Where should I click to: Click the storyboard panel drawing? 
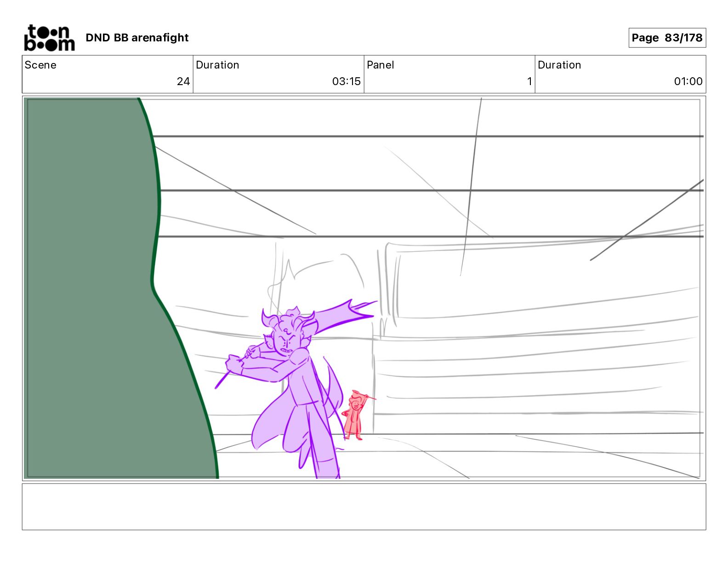[364, 288]
